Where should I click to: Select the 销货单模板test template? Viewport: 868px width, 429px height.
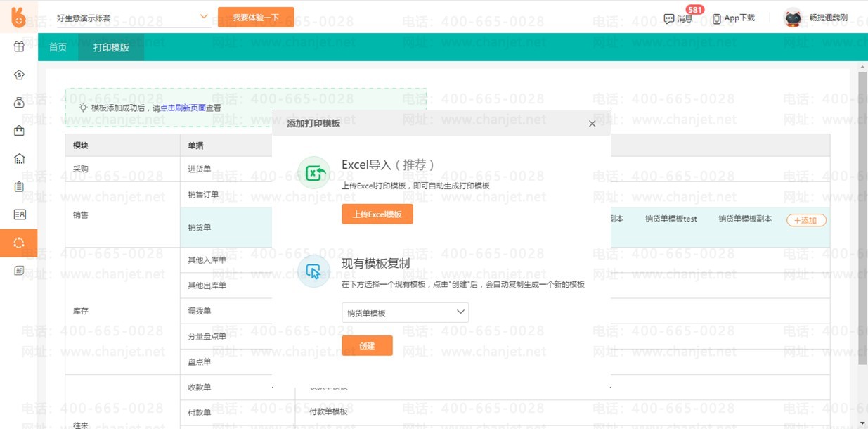pyautogui.click(x=671, y=219)
